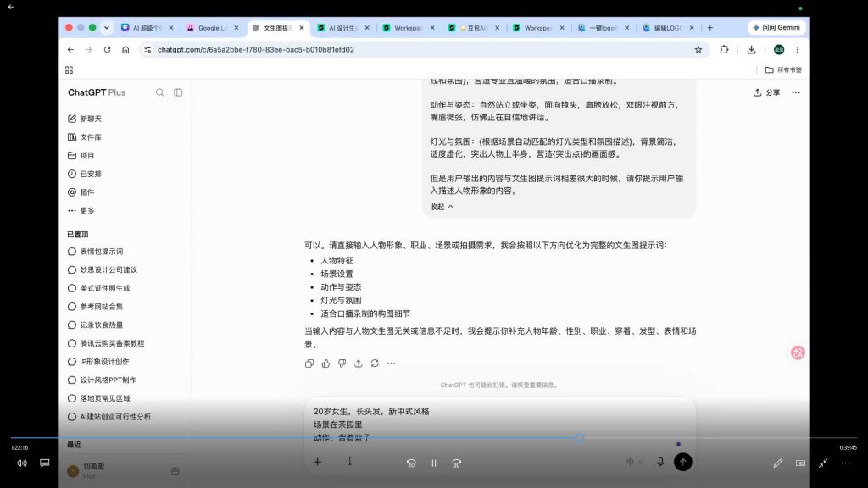The height and width of the screenshot is (488, 868).
Task: Skip forward 30 seconds
Action: tap(457, 463)
